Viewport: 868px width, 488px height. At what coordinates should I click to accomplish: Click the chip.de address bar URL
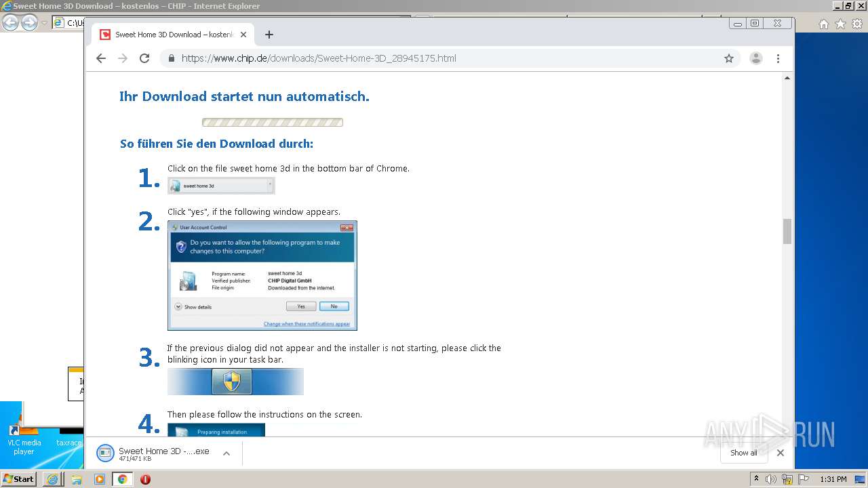click(x=319, y=58)
